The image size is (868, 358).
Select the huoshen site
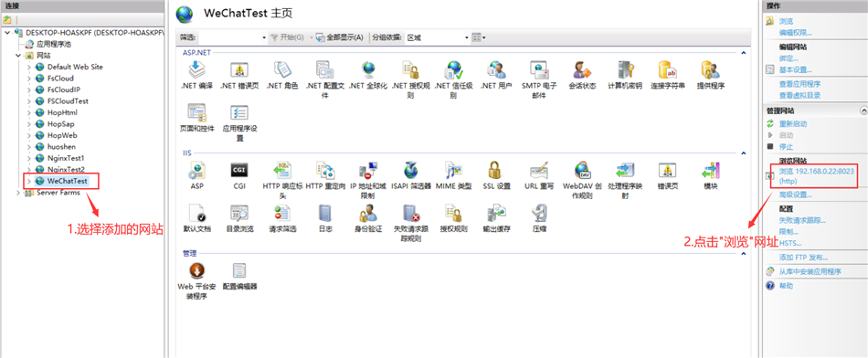tap(61, 147)
